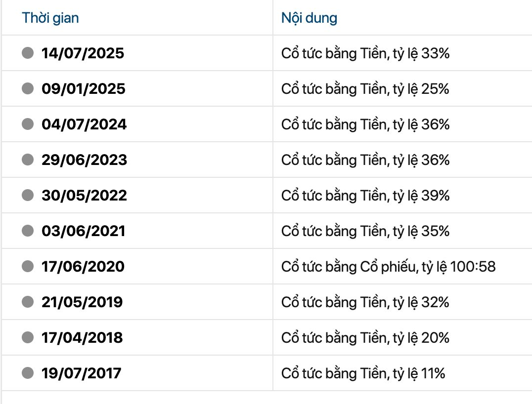Click the gray dot beside 17/04/2018
The image size is (532, 404).
pos(28,337)
